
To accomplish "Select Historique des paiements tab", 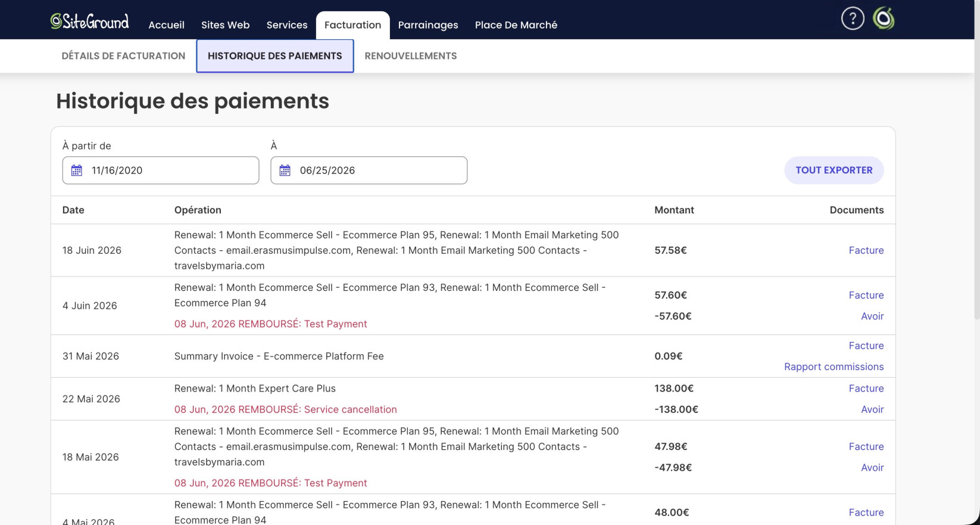I will point(275,56).
